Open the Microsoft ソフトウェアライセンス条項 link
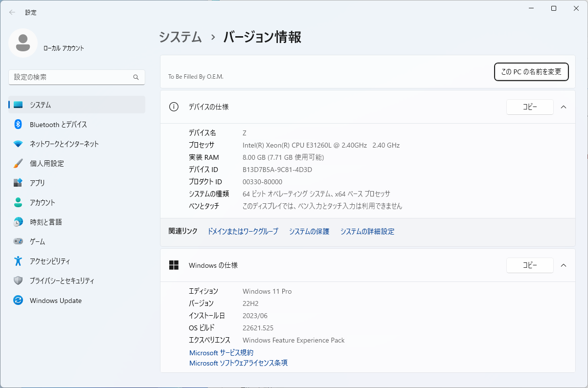The image size is (588, 388). [x=238, y=363]
